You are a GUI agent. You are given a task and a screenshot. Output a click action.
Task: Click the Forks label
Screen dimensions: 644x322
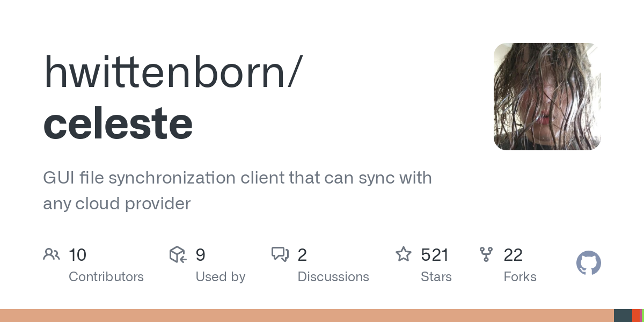pyautogui.click(x=520, y=277)
